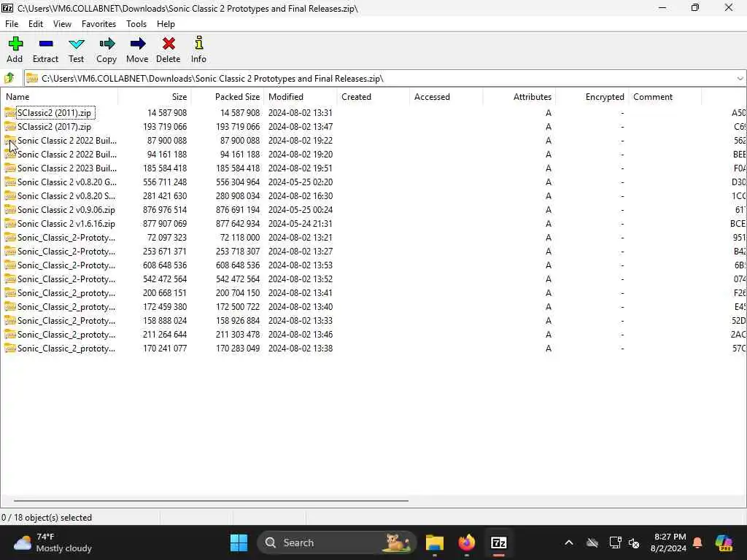Screen dimensions: 747x560
Task: Click the 7-Zip window title icon
Action: point(7,8)
